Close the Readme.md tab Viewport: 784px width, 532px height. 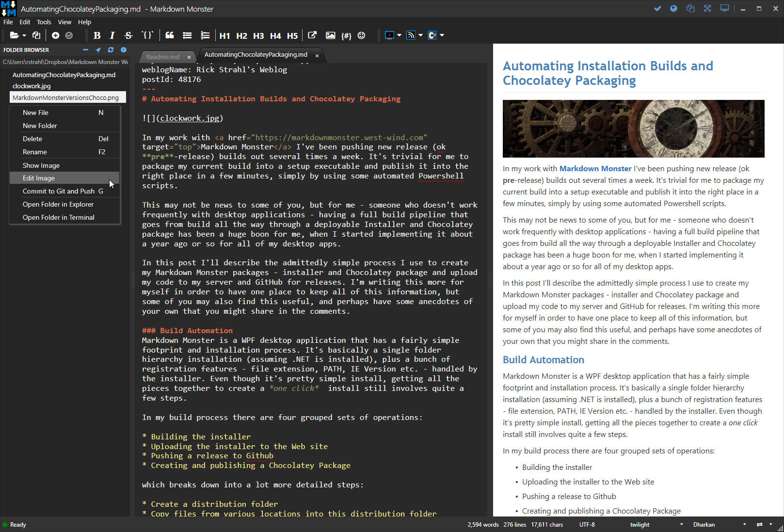(189, 57)
